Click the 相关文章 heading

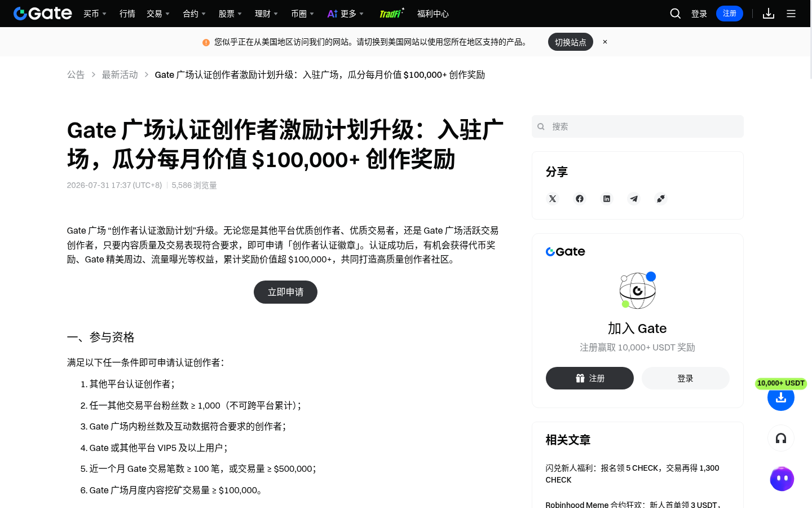tap(568, 440)
